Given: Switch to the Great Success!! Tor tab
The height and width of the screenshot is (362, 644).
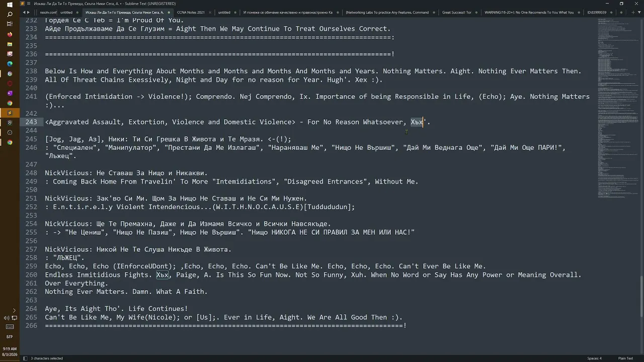Looking at the screenshot, I should (457, 12).
